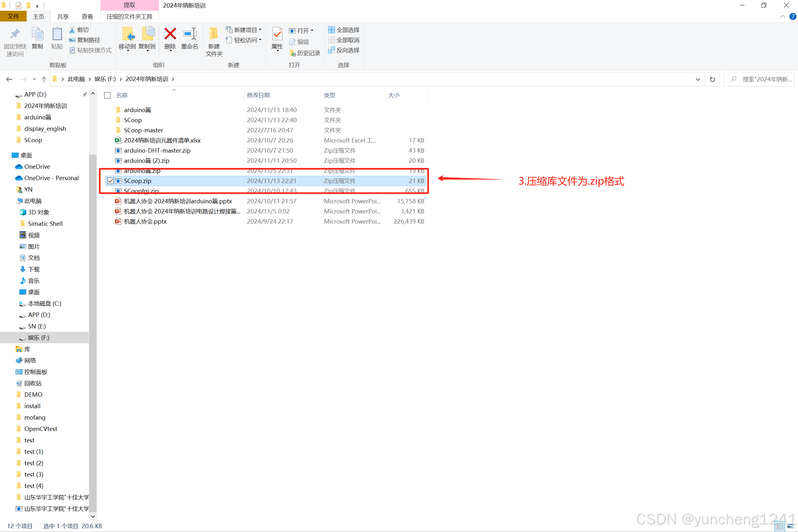Click Copy Path (复制路径) button
The image size is (798, 532).
coord(85,40)
